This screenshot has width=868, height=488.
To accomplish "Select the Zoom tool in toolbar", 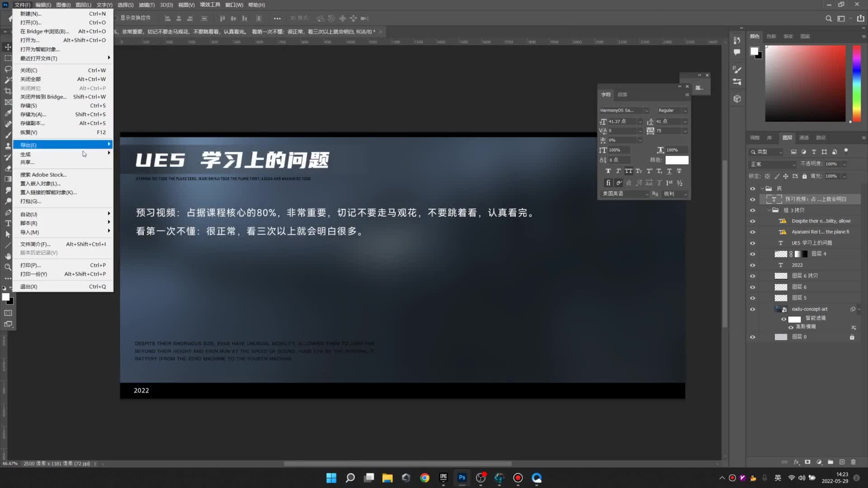I will [x=8, y=267].
